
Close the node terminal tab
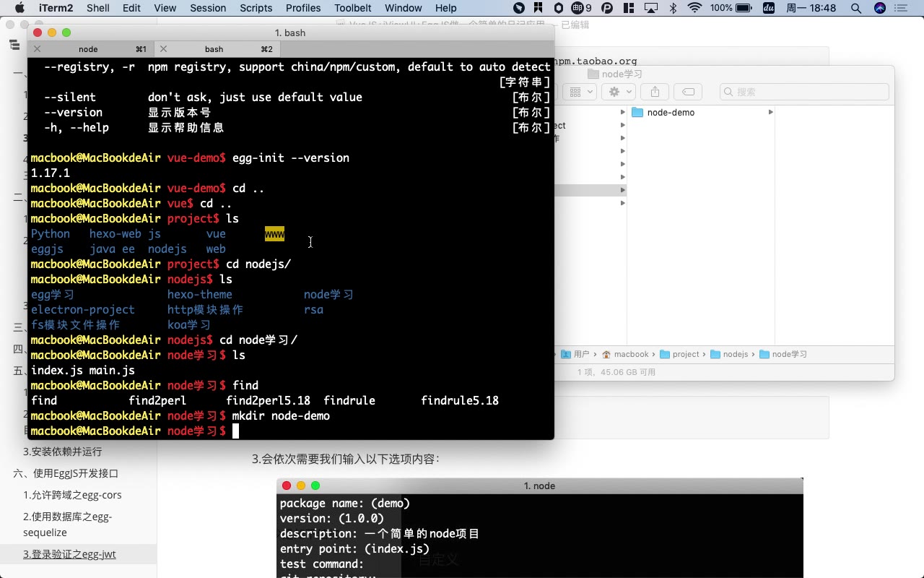[x=38, y=49]
